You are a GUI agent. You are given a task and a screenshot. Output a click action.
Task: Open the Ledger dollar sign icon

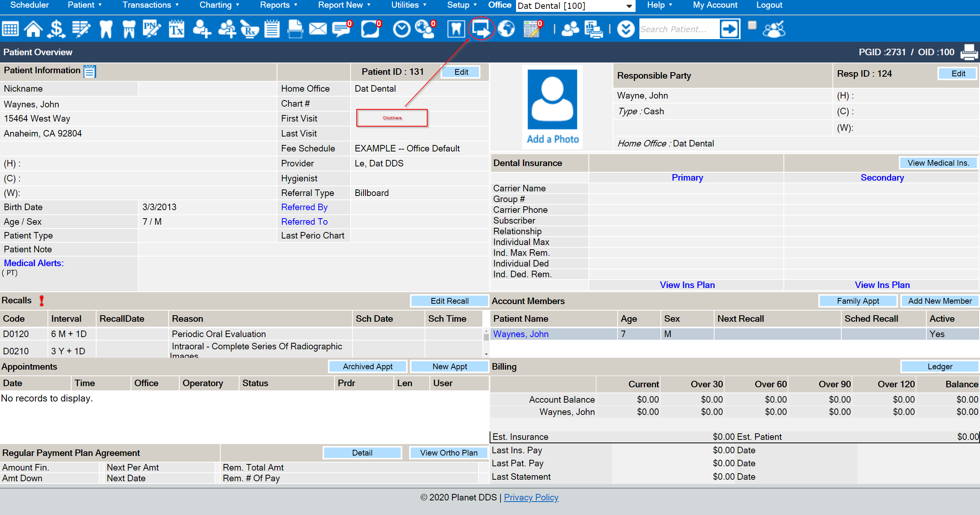point(56,29)
